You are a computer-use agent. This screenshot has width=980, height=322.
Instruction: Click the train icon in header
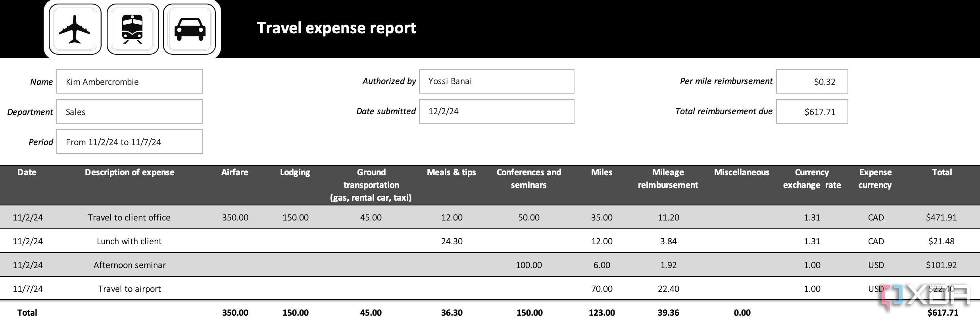coord(133,29)
